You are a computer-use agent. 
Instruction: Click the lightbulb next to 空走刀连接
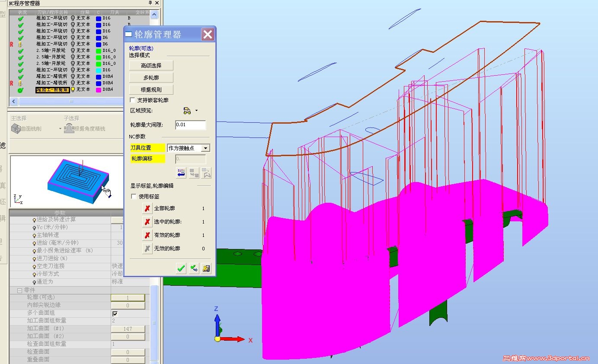[35, 266]
